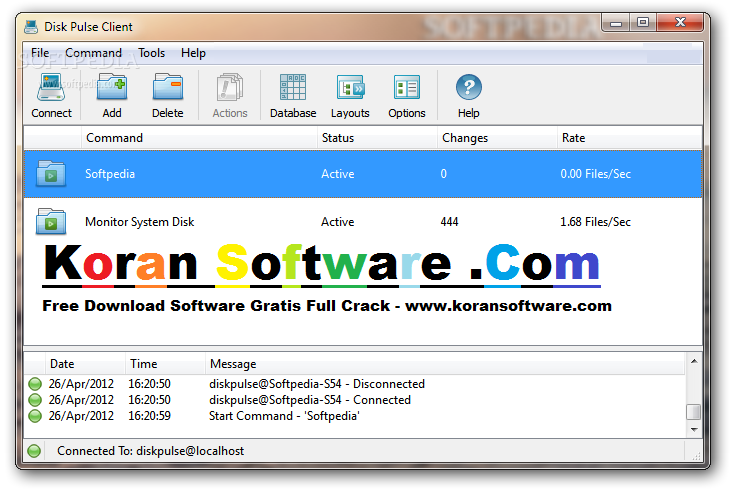Click the Time column header in log

pyautogui.click(x=166, y=364)
